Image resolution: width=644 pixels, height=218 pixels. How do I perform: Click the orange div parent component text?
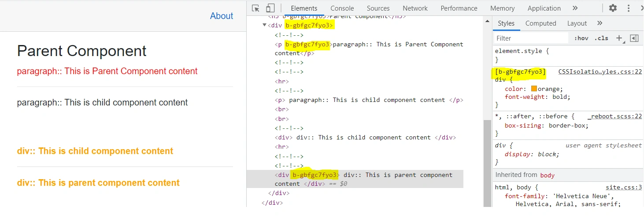pyautogui.click(x=98, y=183)
